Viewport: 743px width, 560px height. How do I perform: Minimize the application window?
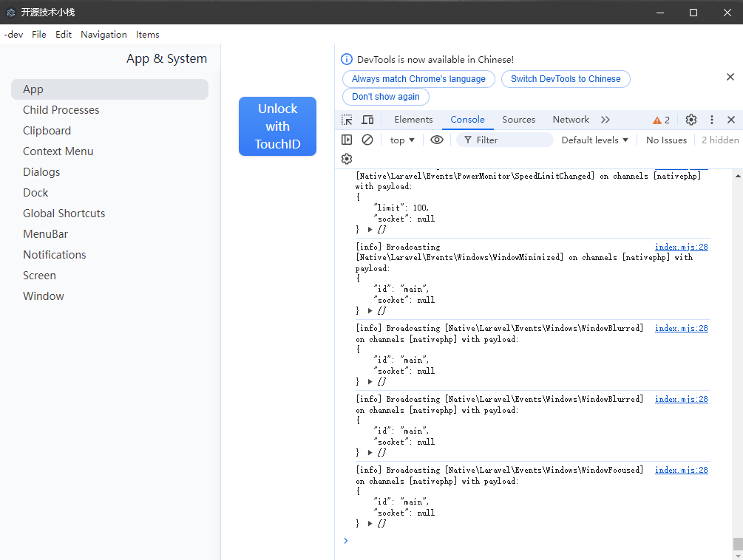click(x=660, y=13)
